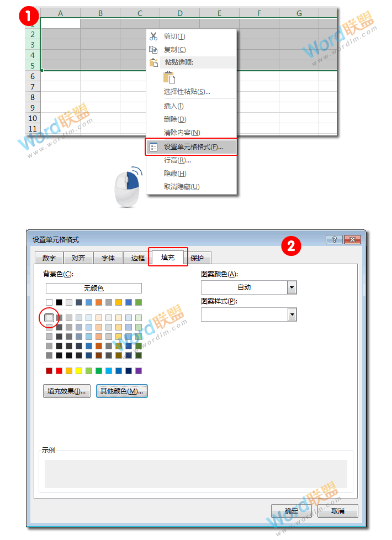The width and height of the screenshot is (392, 540).
Task: Click 选择性粘贴 menu entry
Action: point(187,92)
